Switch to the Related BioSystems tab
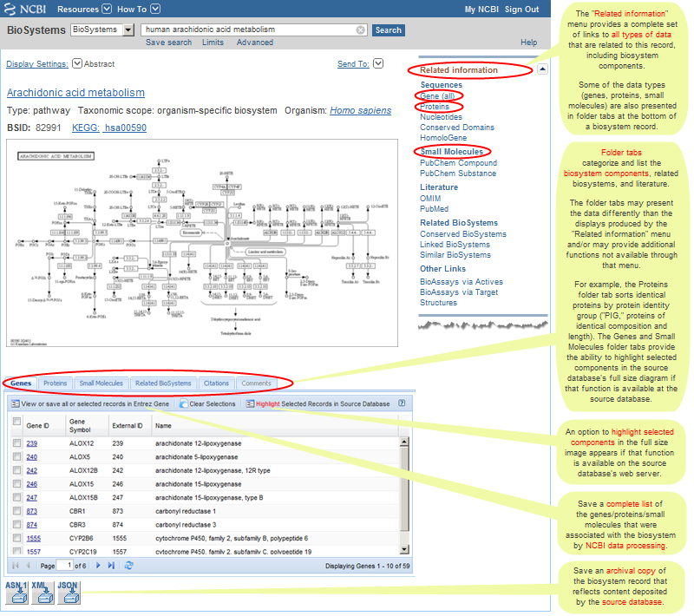This screenshot has width=694, height=616. 163,383
